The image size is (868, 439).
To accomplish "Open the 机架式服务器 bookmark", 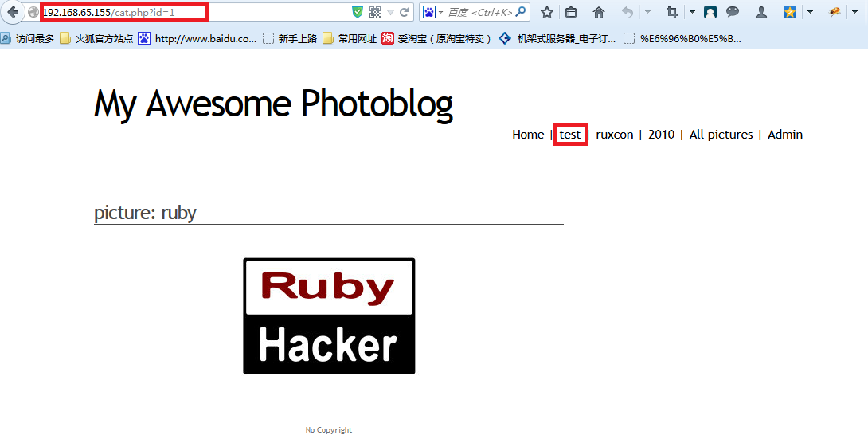I will click(x=557, y=39).
